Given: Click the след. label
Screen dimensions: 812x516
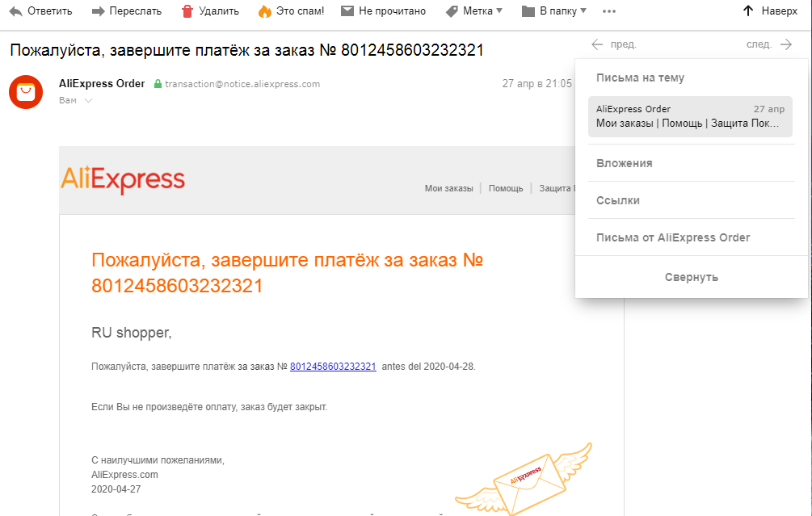Looking at the screenshot, I should point(759,44).
